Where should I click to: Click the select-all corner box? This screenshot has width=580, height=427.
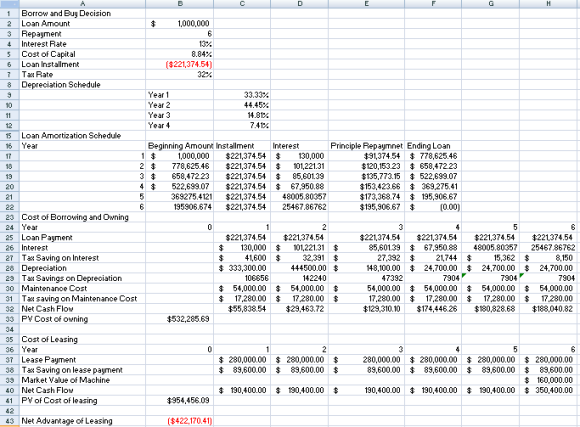[x=9, y=4]
